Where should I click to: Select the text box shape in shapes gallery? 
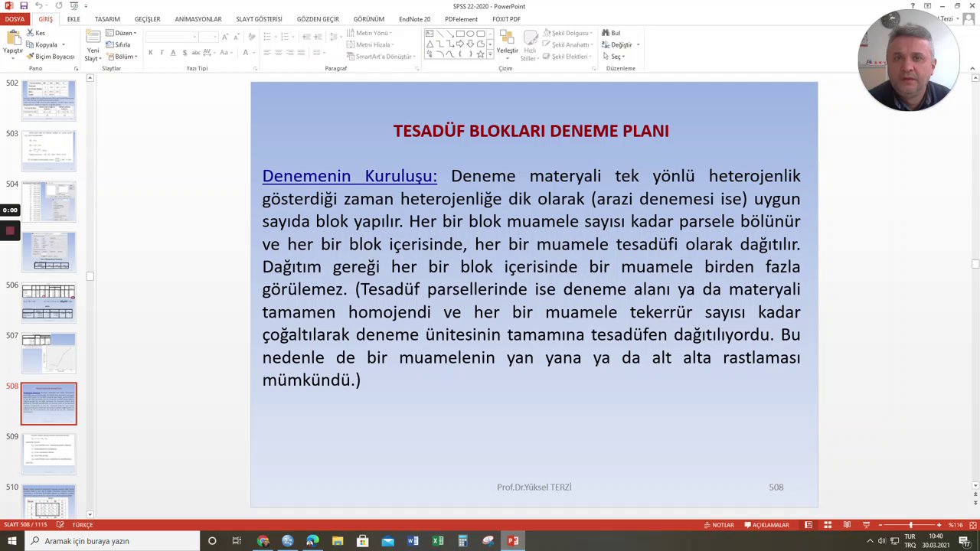pos(430,34)
